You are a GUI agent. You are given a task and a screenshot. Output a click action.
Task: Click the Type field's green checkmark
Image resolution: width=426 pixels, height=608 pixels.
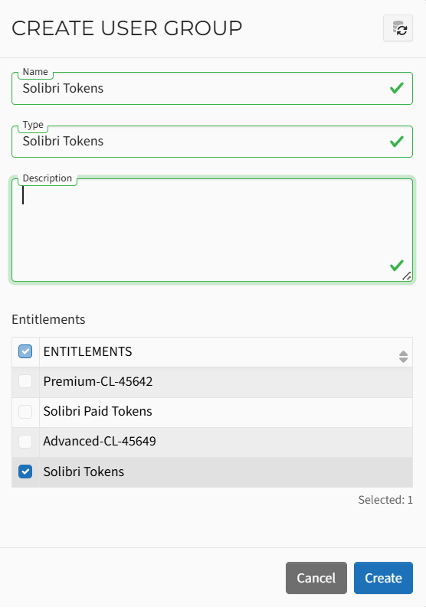pyautogui.click(x=397, y=141)
